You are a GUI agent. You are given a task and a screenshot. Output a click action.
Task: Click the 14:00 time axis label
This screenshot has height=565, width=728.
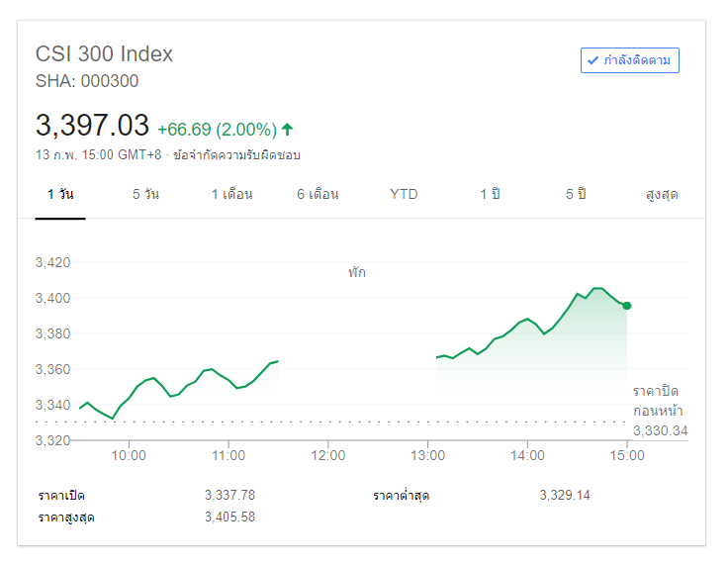527,455
